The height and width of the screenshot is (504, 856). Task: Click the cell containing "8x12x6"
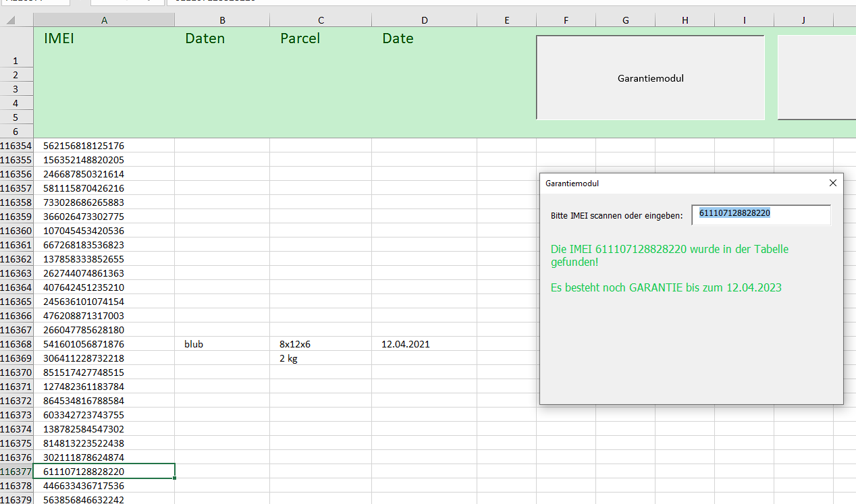(321, 344)
